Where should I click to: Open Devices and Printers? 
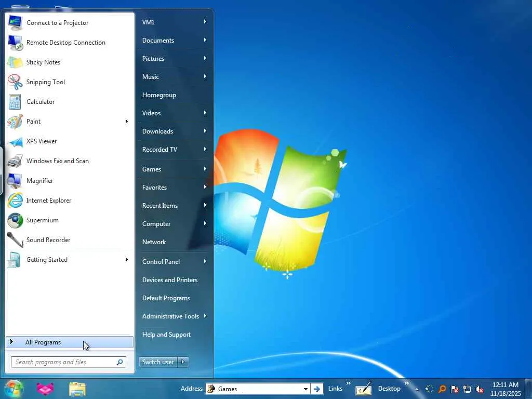175,280
